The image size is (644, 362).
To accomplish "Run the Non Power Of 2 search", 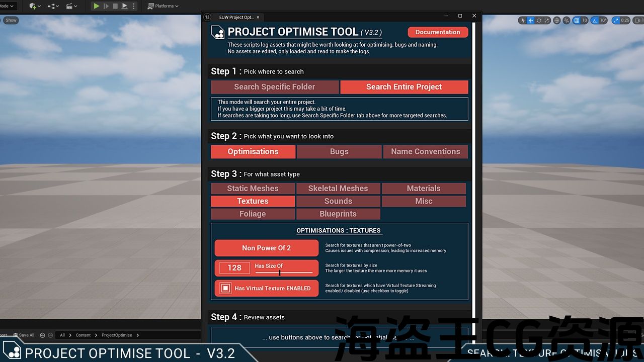I will pos(266,248).
